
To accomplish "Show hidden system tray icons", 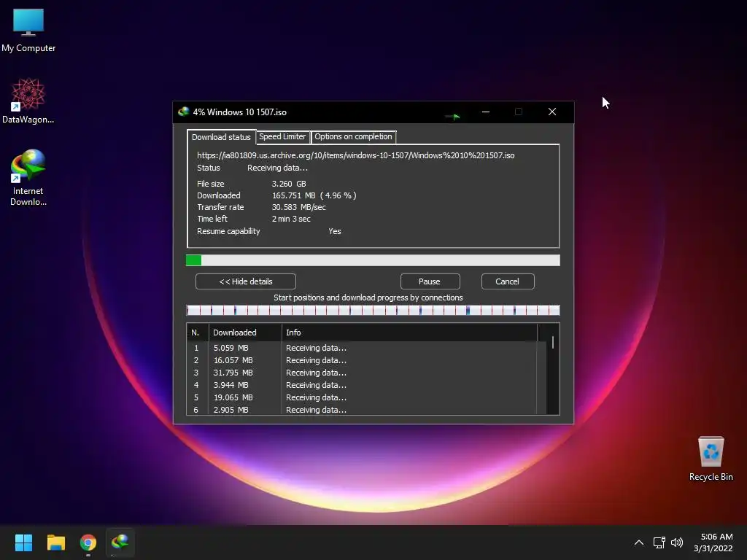I will 639,542.
